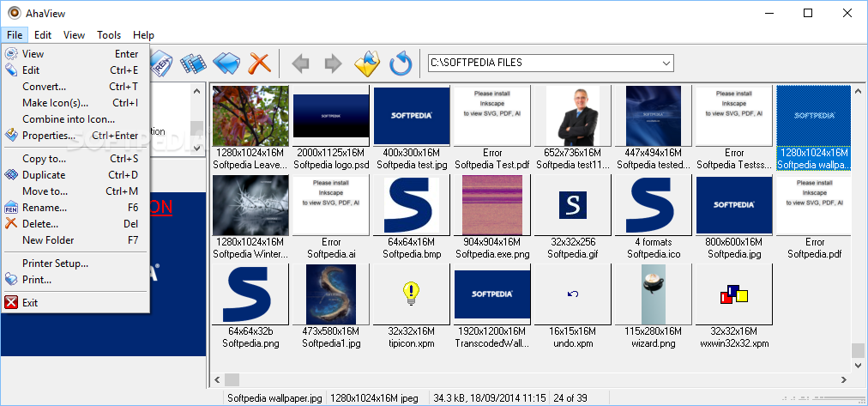Image resolution: width=868 pixels, height=406 pixels.
Task: Open the Help menu
Action: tap(143, 35)
